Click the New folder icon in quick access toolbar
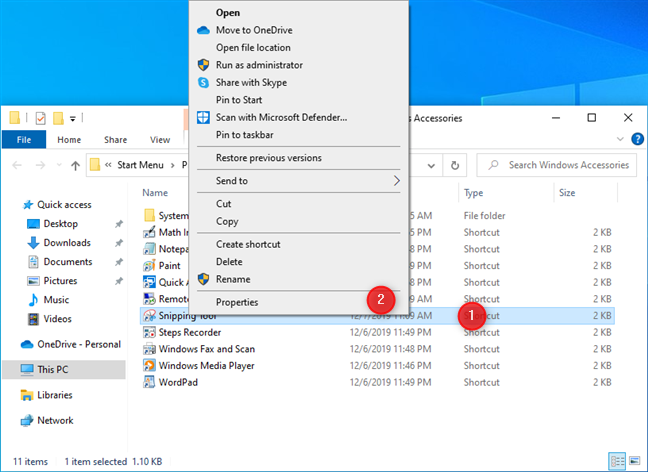This screenshot has height=472, width=648. pos(58,118)
